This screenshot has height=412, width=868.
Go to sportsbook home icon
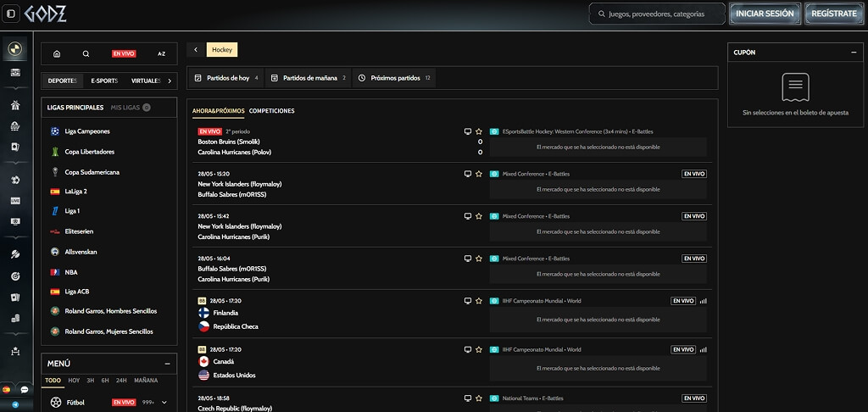(x=57, y=53)
